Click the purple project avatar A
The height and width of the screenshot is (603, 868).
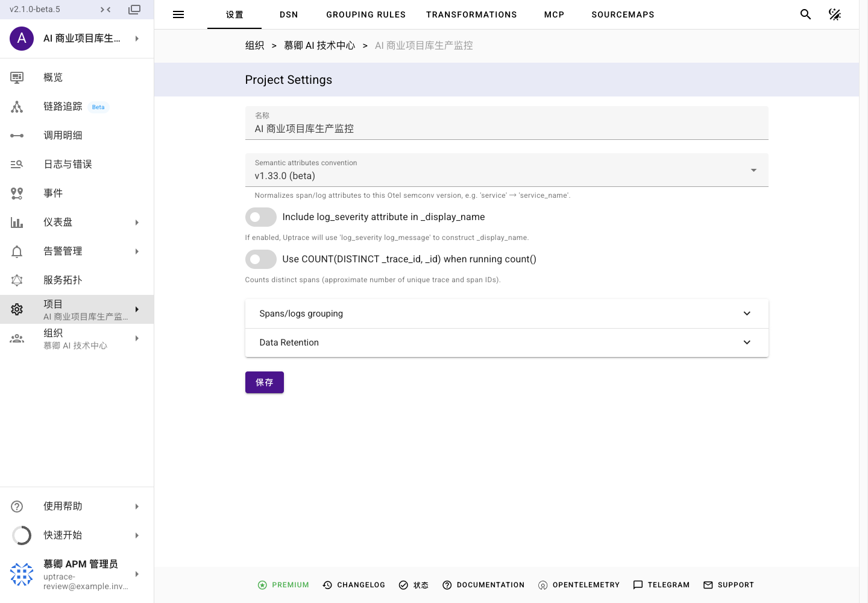click(x=22, y=39)
